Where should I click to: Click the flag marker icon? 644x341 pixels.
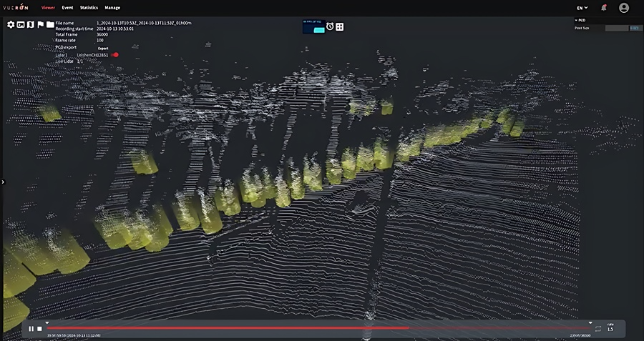click(40, 24)
